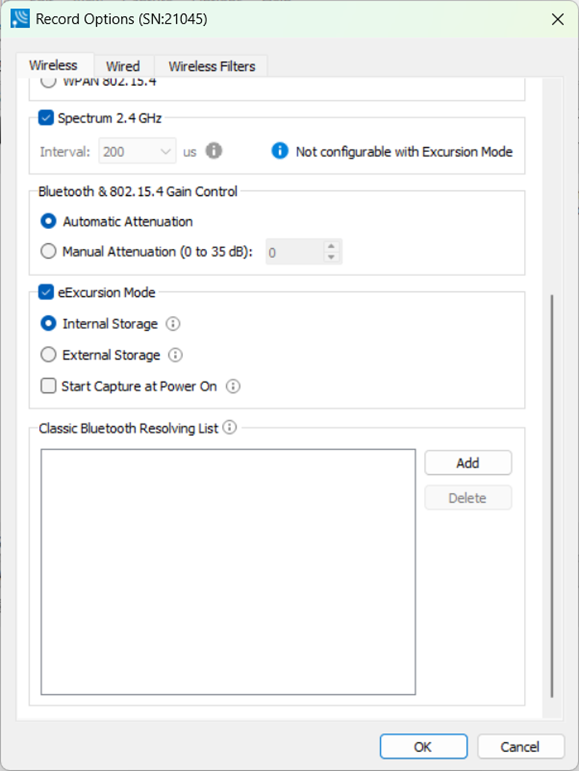Click the Start Capture at Power On info icon
Screen dimensions: 579x771
[233, 386]
